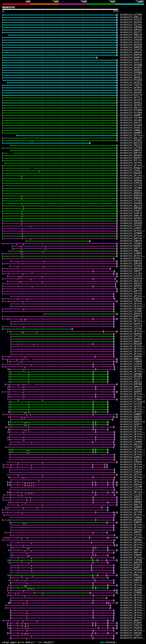Select UniRef100_Q56D10 label
This screenshot has width=146, height=644.
131,191
